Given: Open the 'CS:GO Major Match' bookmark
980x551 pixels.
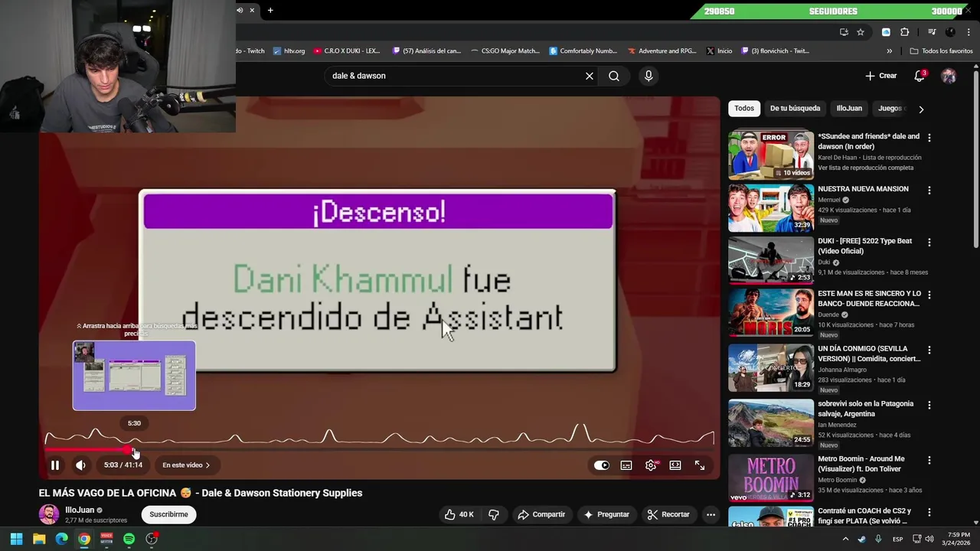Looking at the screenshot, I should tap(505, 51).
